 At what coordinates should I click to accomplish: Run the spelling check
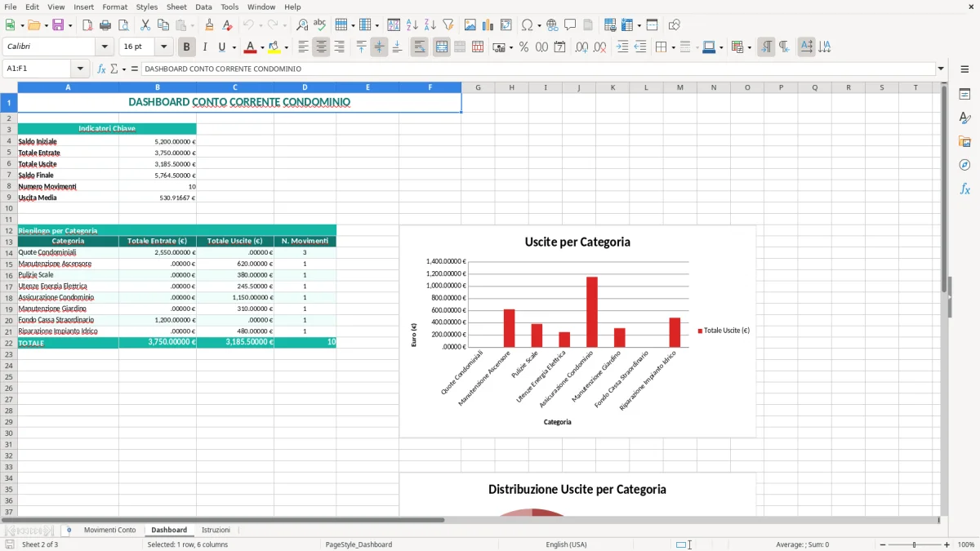(x=320, y=25)
